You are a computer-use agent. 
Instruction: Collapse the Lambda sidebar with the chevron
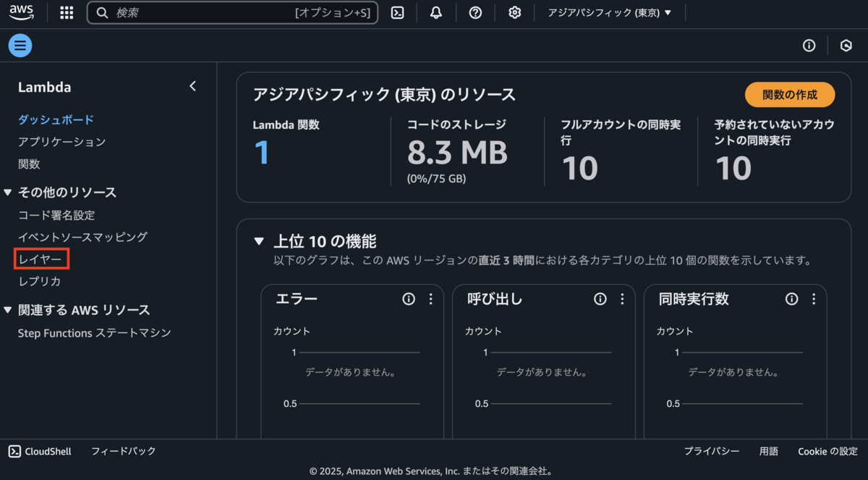tap(192, 86)
